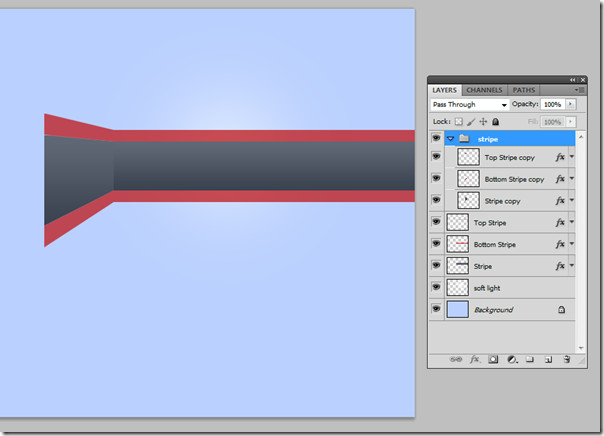604x436 pixels.
Task: Select the Bottom Stripe copy layer name
Action: [x=514, y=179]
